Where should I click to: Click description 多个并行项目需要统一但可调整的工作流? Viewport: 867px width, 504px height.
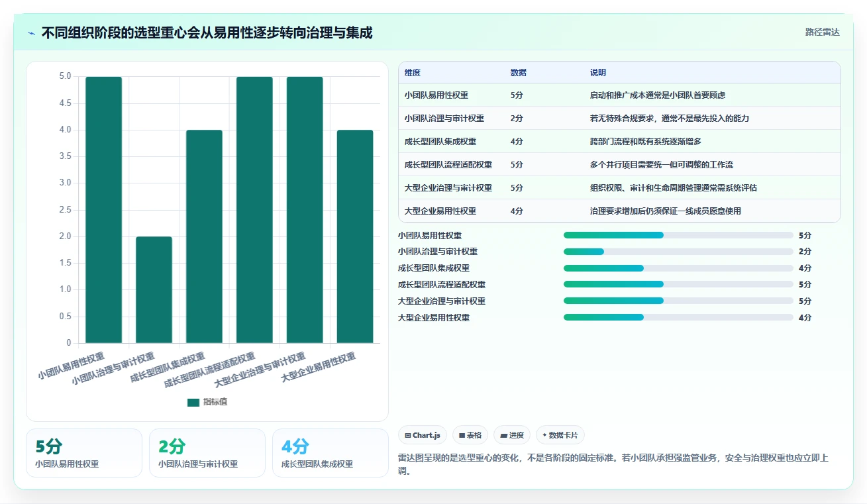[662, 165]
